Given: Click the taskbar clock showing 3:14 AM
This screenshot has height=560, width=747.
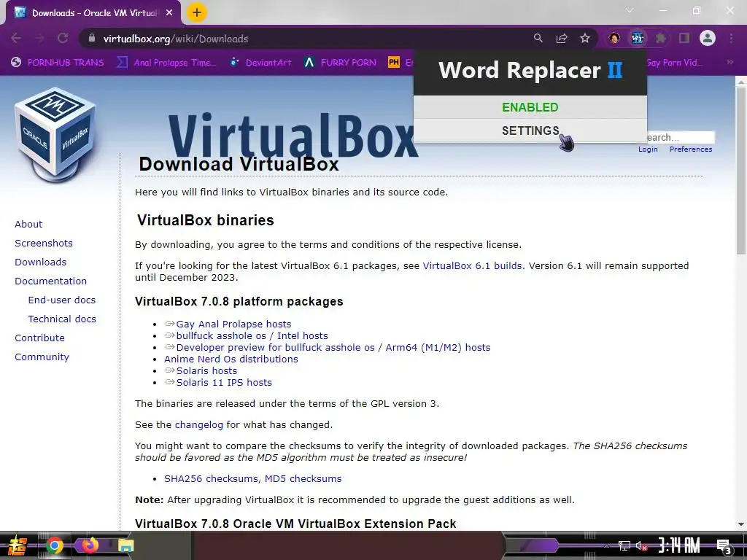Looking at the screenshot, I should pos(679,545).
